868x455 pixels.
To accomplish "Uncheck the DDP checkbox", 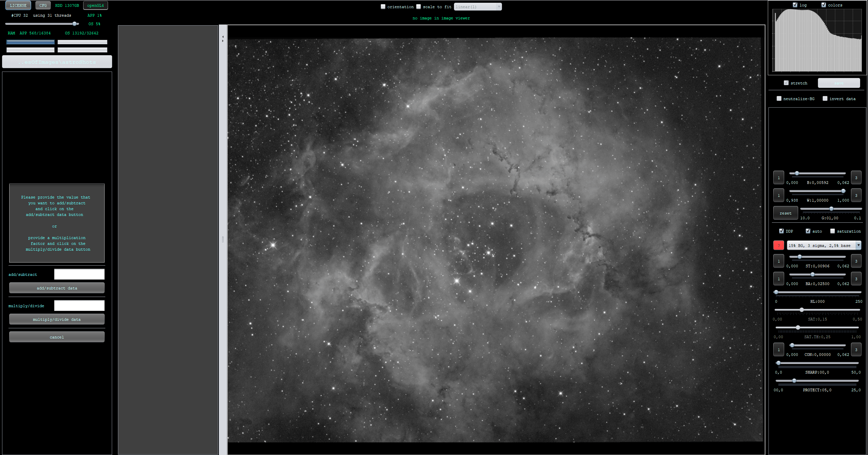I will pos(781,231).
